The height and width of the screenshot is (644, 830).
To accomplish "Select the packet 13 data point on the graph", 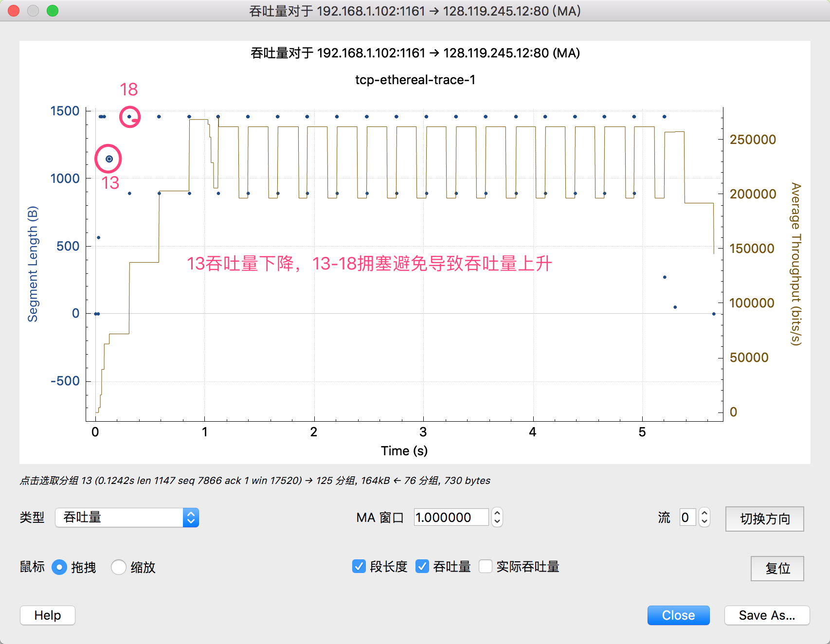I will click(x=109, y=159).
